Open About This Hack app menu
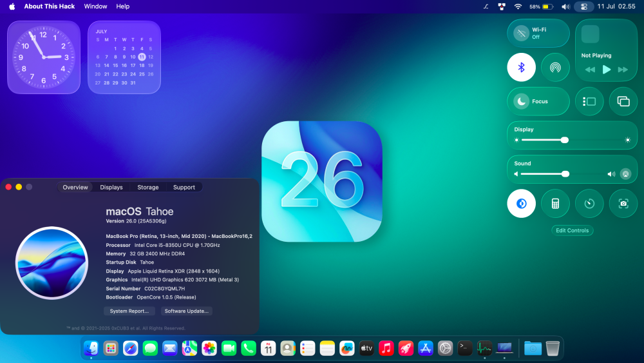The image size is (644, 363). [50, 6]
